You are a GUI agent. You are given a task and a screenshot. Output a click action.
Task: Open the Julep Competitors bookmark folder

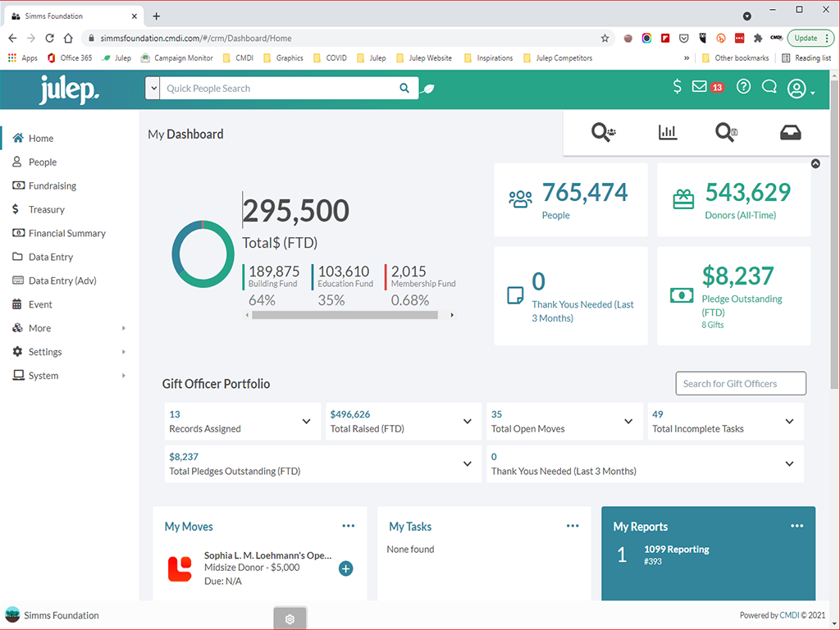tap(558, 58)
